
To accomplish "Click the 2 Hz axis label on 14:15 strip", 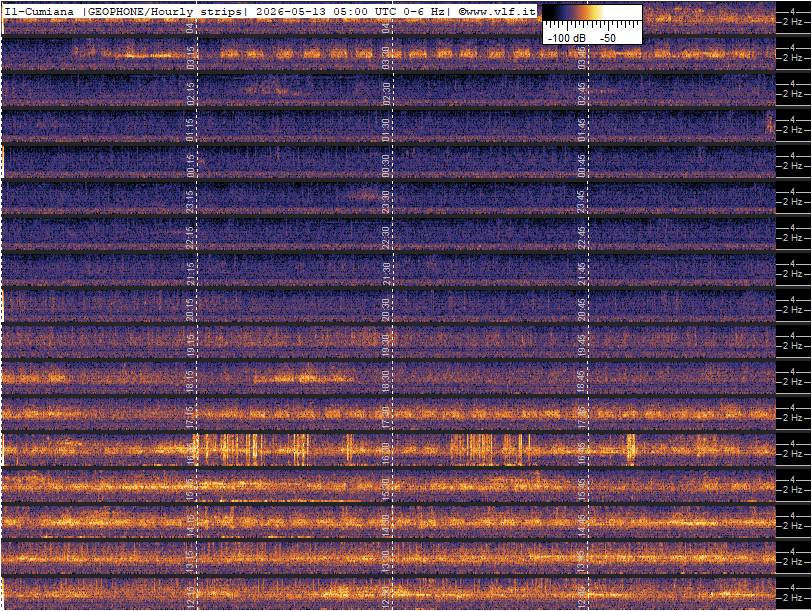I will [x=793, y=526].
